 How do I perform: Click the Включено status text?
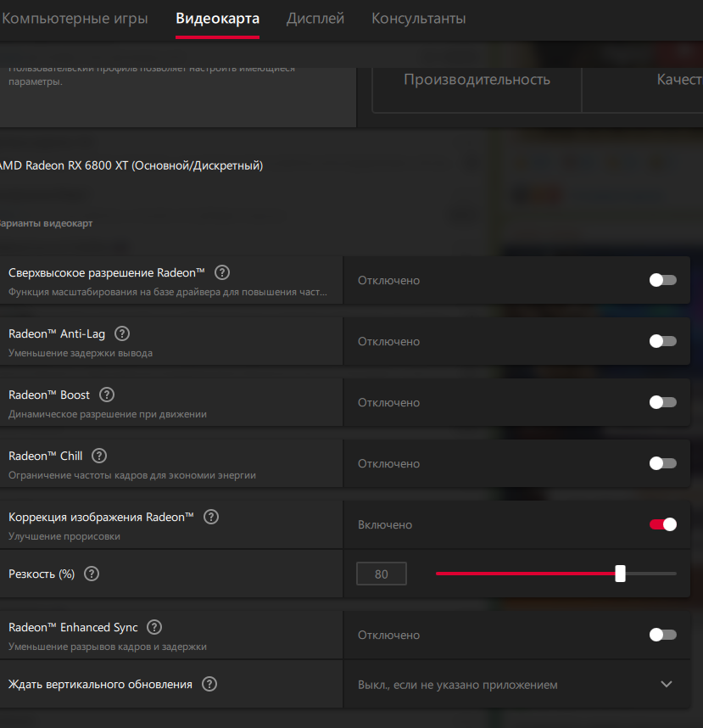385,524
